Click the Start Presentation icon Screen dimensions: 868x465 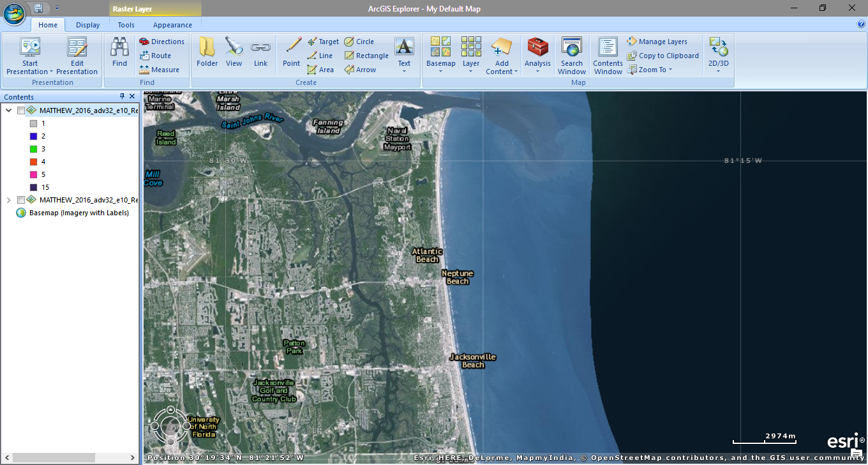(x=30, y=47)
